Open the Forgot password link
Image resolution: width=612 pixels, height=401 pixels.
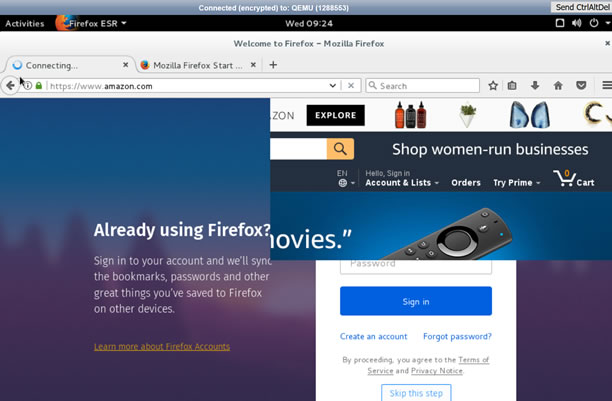point(457,337)
